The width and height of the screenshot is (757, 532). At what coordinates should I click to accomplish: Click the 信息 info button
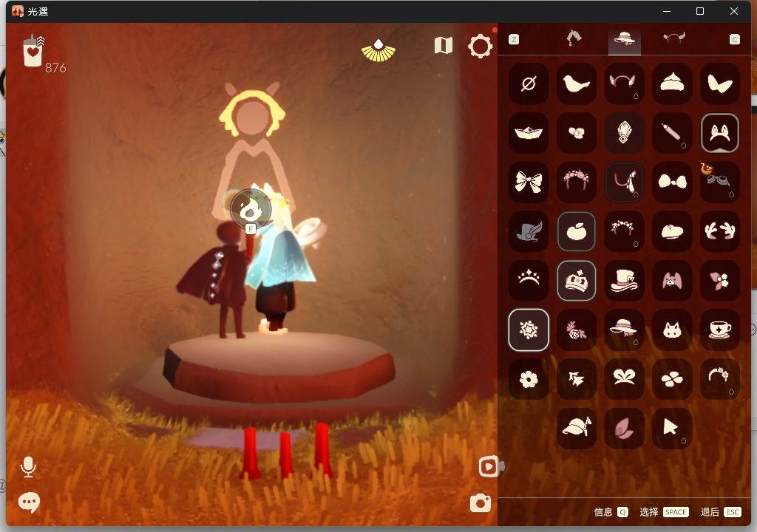coord(611,512)
